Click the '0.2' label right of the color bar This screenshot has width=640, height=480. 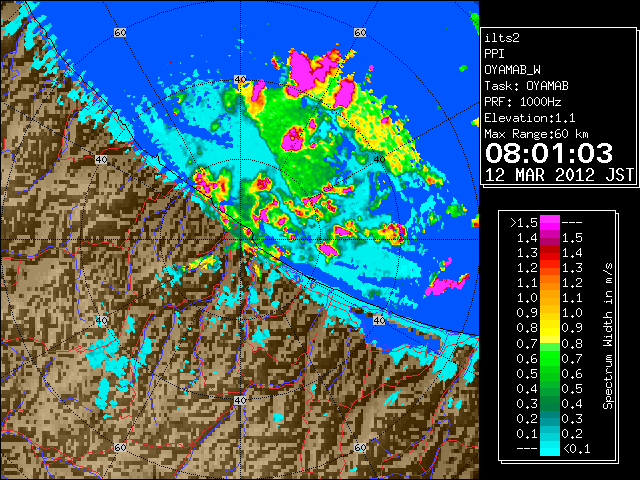[572, 434]
